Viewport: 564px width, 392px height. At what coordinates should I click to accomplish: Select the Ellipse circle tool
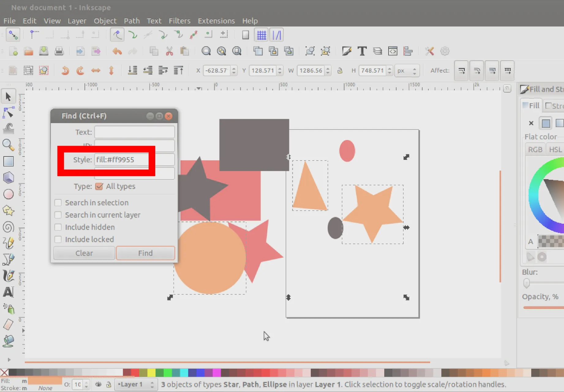(x=8, y=194)
